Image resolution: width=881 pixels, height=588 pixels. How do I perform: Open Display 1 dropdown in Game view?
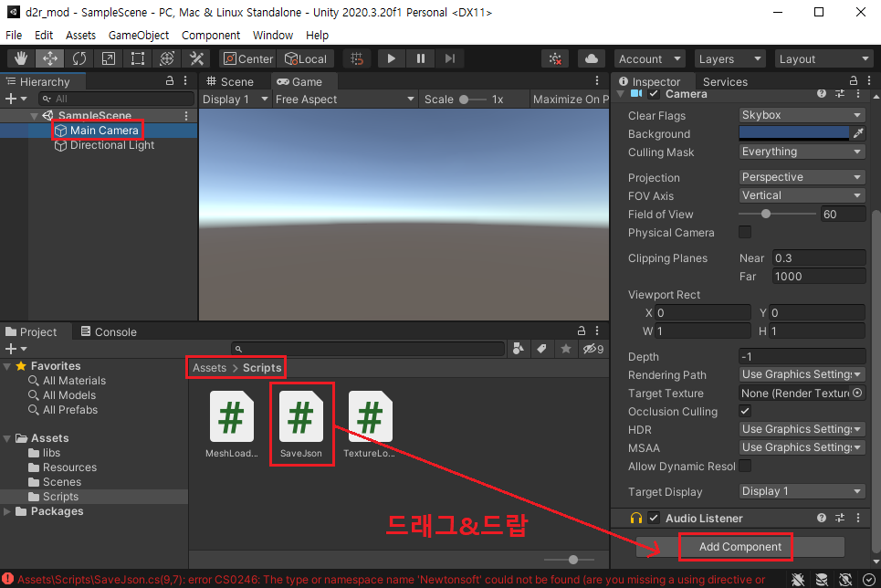click(x=235, y=100)
